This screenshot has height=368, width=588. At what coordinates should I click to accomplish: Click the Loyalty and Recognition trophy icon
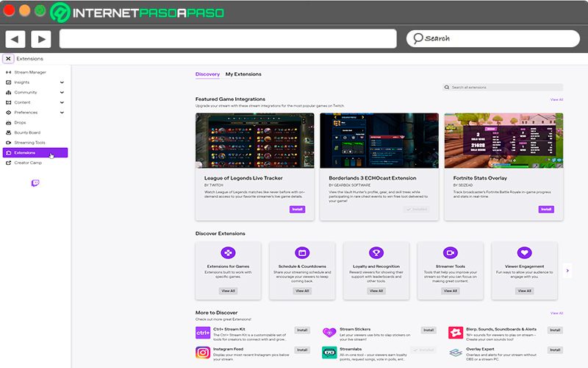click(376, 252)
